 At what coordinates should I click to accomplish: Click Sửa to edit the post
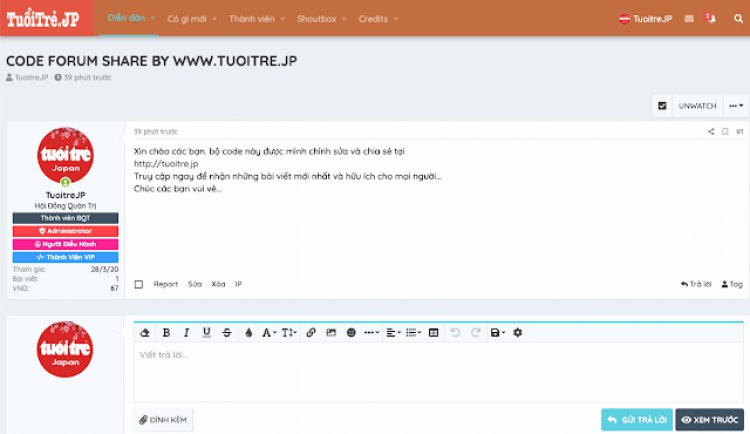click(x=195, y=284)
